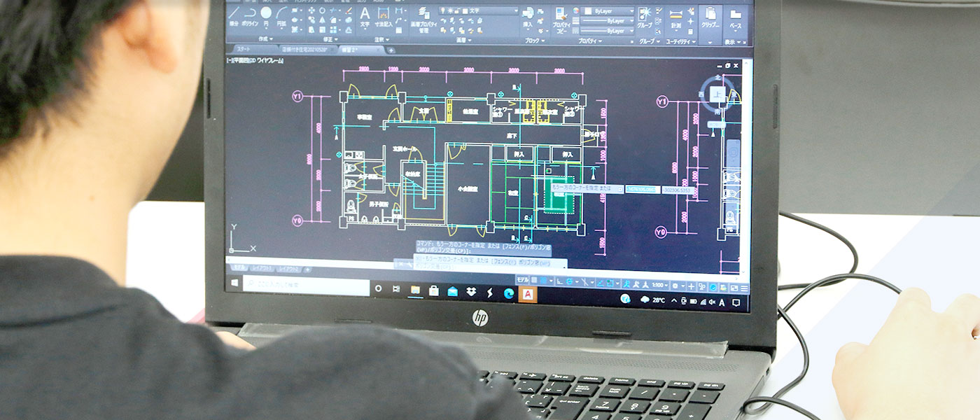Switch to the 練習2 drawing tab
The height and width of the screenshot is (420, 980).
pos(361,50)
